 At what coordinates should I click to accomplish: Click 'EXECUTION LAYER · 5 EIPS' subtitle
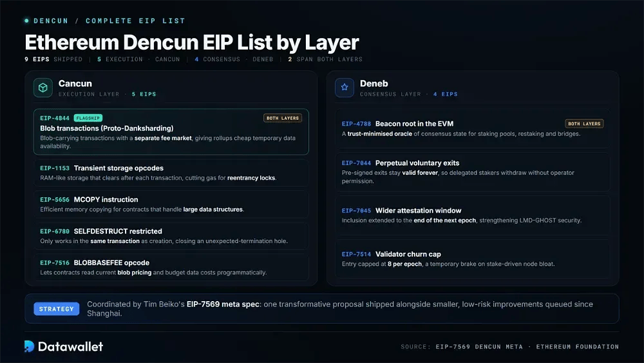coord(107,94)
